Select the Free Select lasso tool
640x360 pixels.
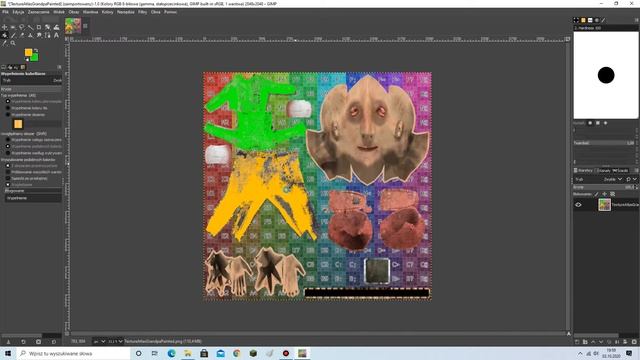22,27
